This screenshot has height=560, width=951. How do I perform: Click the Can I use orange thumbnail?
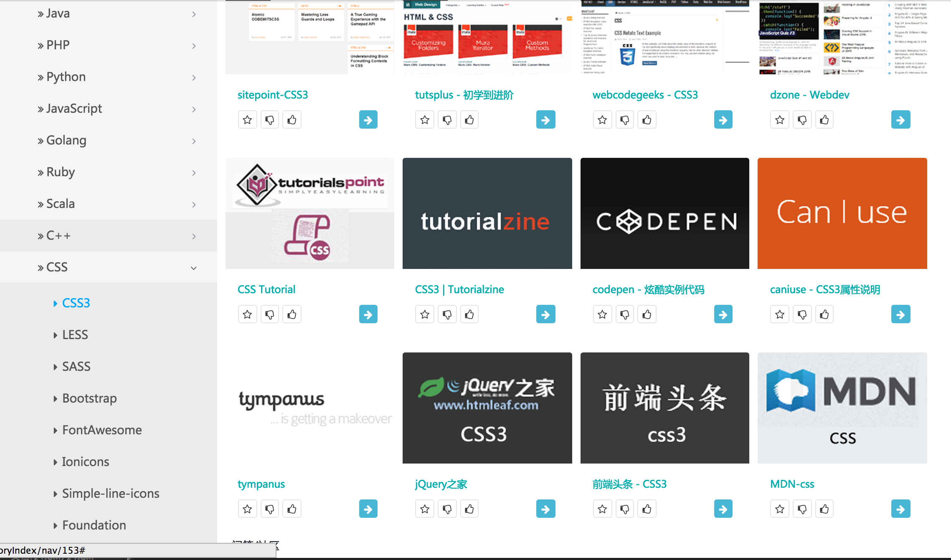842,213
